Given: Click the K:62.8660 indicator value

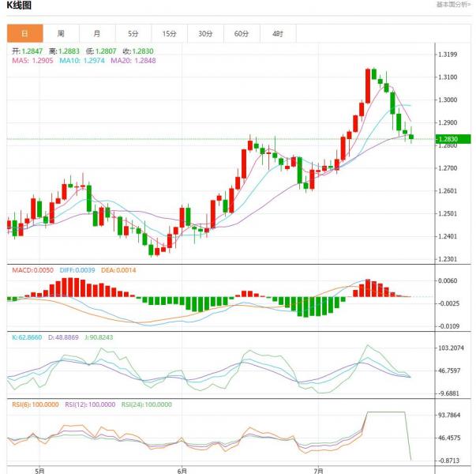Looking at the screenshot, I should [27, 337].
